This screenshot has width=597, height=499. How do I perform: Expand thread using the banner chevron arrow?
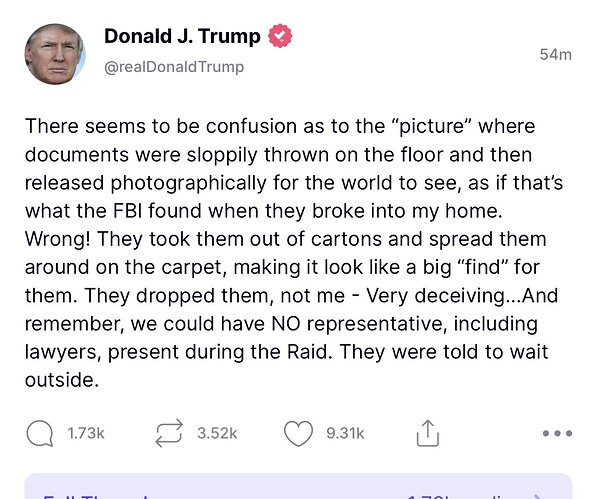pyautogui.click(x=539, y=496)
